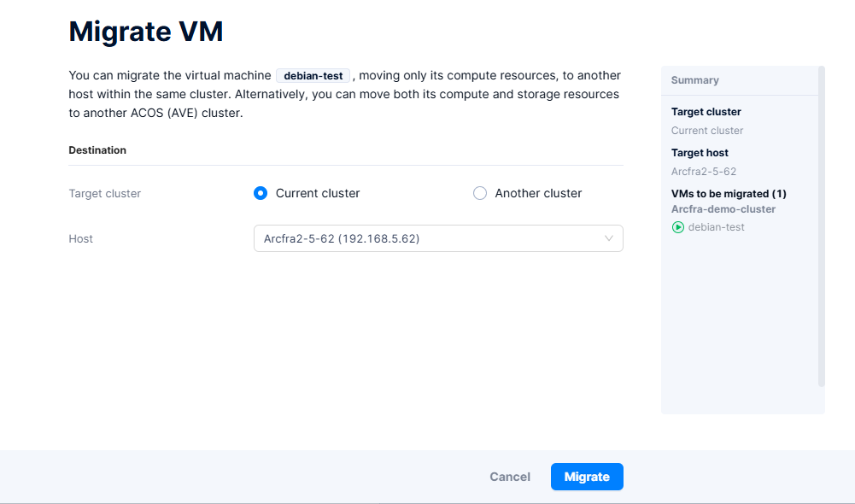Image resolution: width=855 pixels, height=504 pixels.
Task: Select debian-test in the Summary VM list
Action: coord(716,227)
